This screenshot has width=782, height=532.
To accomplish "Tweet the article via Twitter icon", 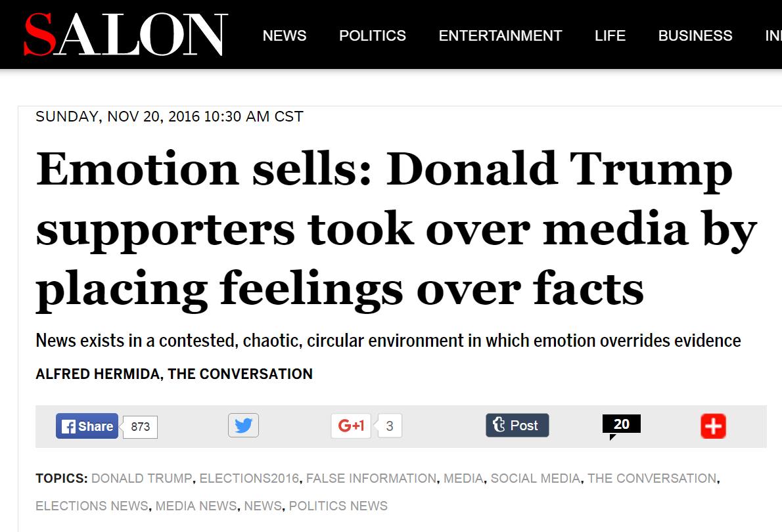I will pyautogui.click(x=243, y=426).
